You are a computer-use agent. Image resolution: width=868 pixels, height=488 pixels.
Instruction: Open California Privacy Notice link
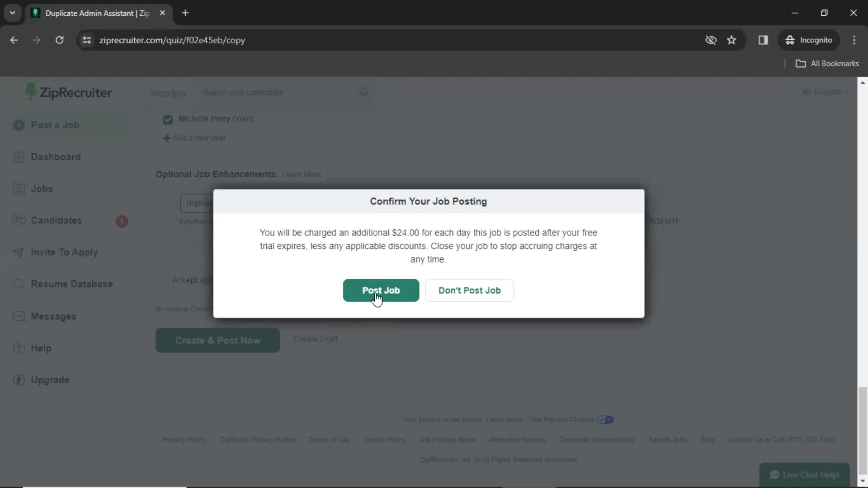[x=257, y=440]
